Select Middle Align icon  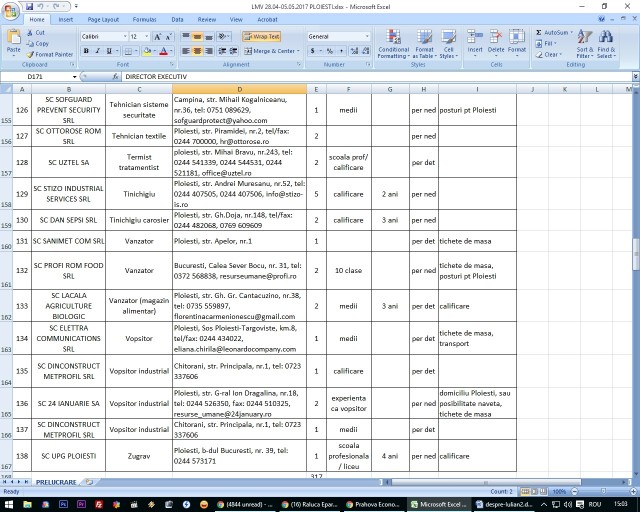click(x=198, y=37)
